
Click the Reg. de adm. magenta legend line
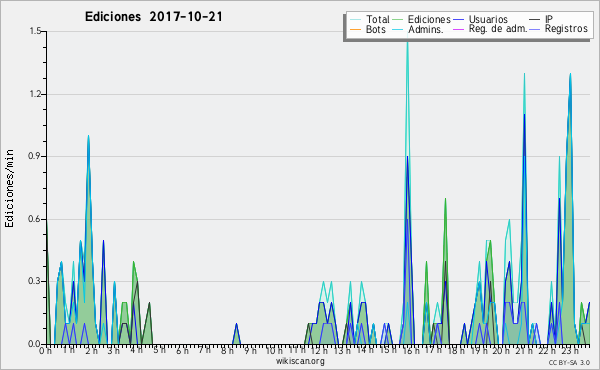(x=458, y=29)
